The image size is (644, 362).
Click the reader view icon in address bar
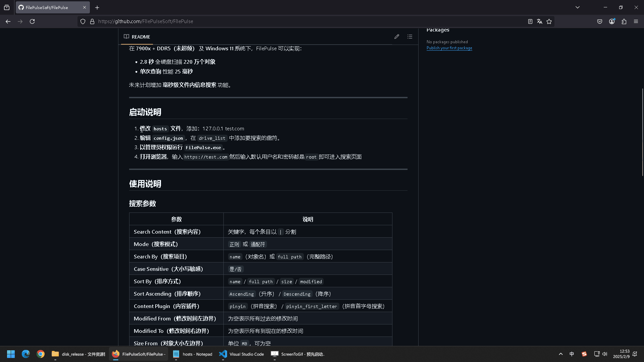click(530, 21)
